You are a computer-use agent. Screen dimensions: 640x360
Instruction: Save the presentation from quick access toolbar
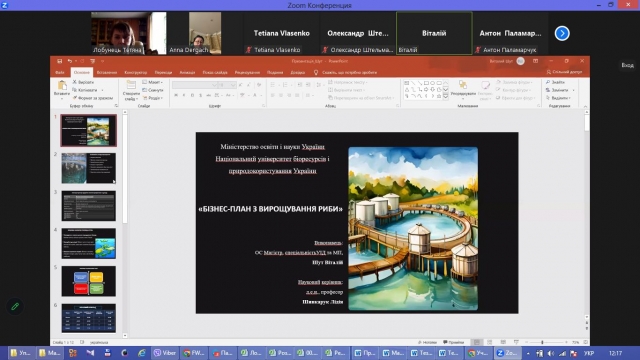60,61
